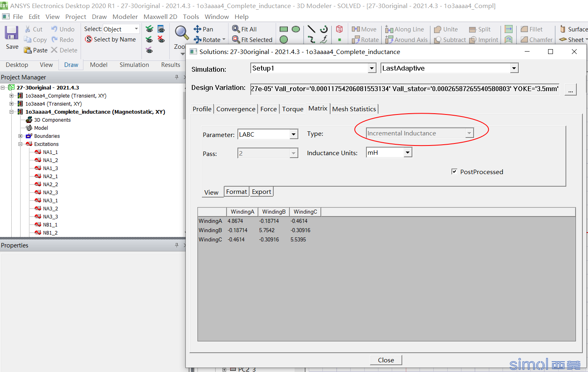Click the Design Variation text field

[405, 89]
